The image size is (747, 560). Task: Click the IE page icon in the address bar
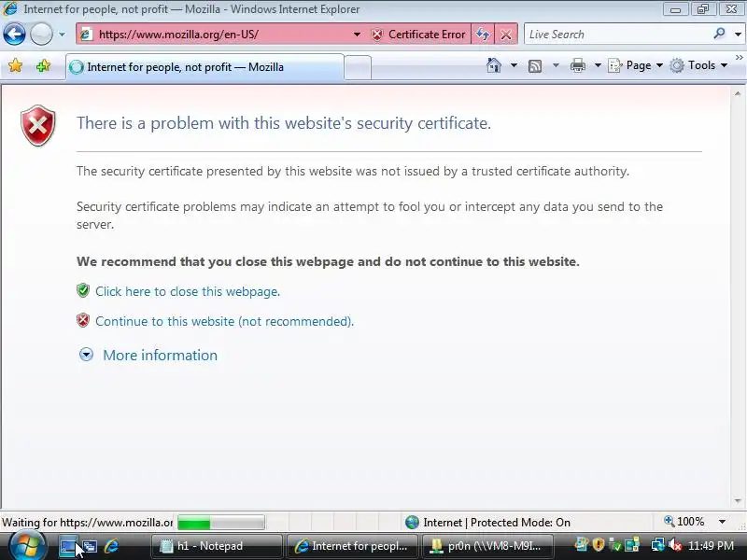pyautogui.click(x=86, y=35)
